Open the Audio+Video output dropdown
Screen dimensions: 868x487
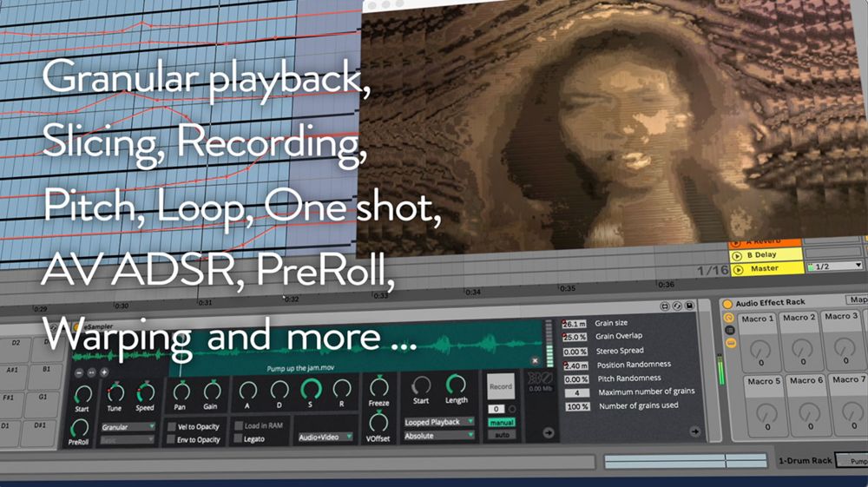point(325,437)
